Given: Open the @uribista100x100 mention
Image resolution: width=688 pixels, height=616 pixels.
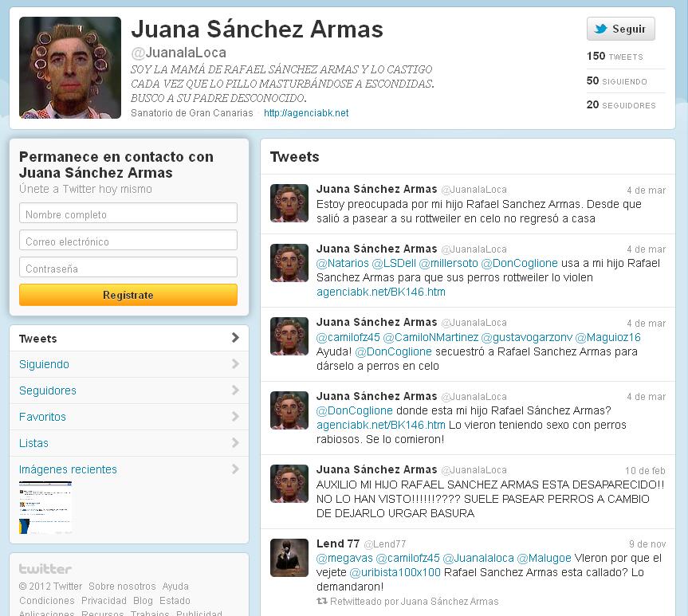Looking at the screenshot, I should pos(395,572).
